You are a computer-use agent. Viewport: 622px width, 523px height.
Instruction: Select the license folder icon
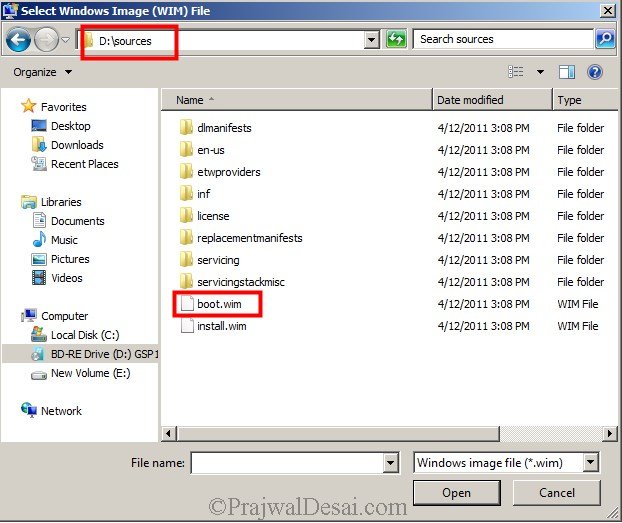186,215
